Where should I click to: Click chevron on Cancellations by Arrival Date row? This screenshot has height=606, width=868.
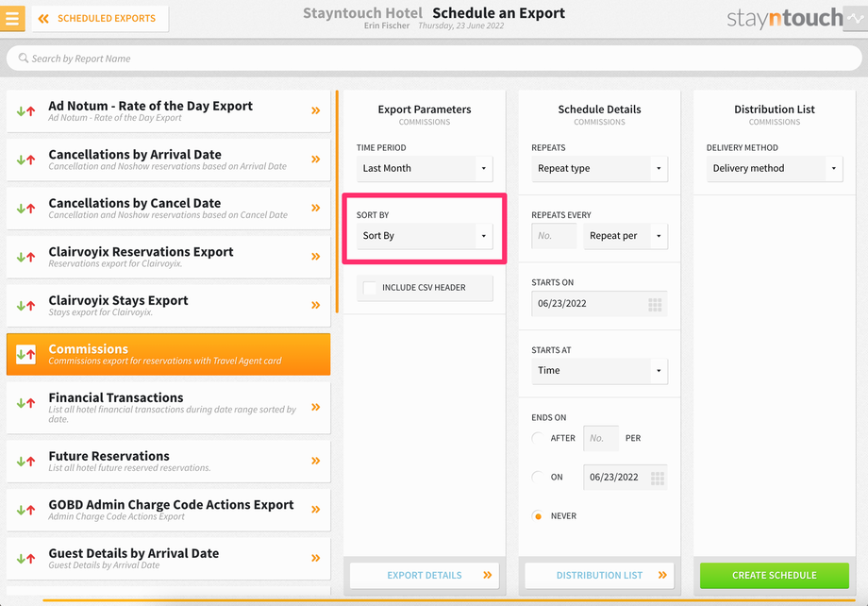pos(315,160)
